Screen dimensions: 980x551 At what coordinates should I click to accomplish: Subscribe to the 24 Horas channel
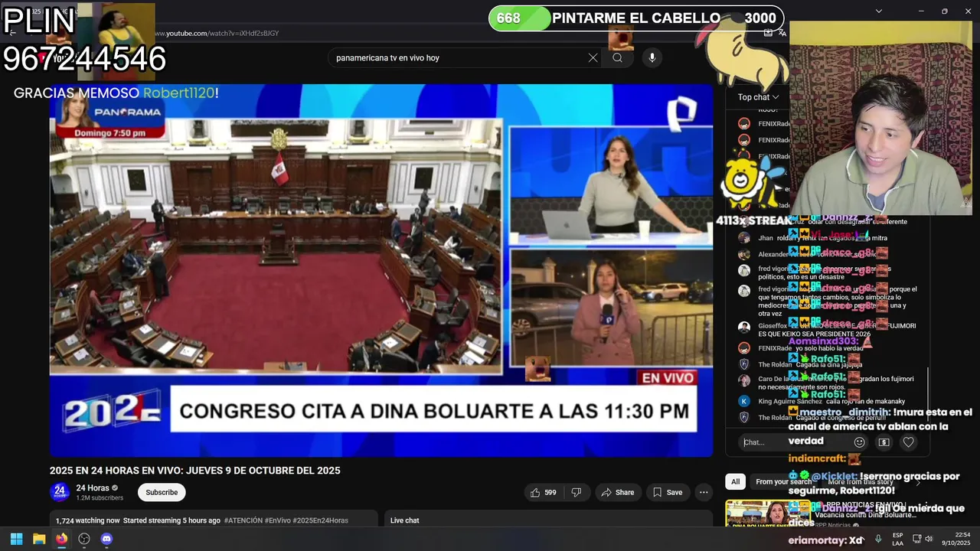tap(162, 492)
